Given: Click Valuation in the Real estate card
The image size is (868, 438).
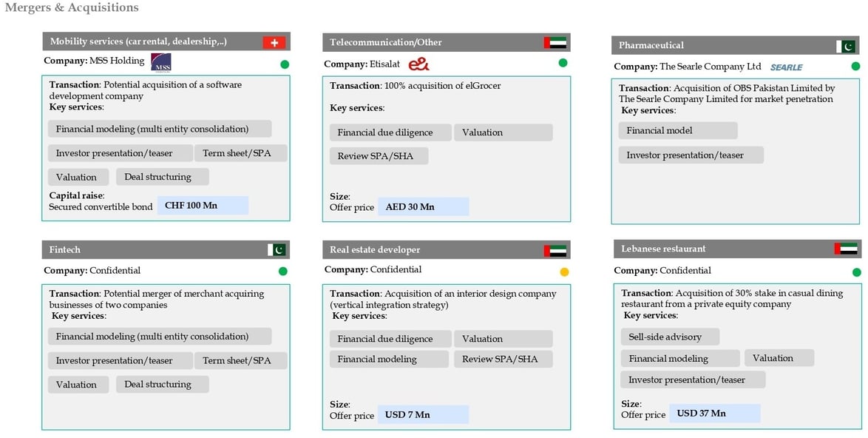Looking at the screenshot, I should tap(503, 339).
